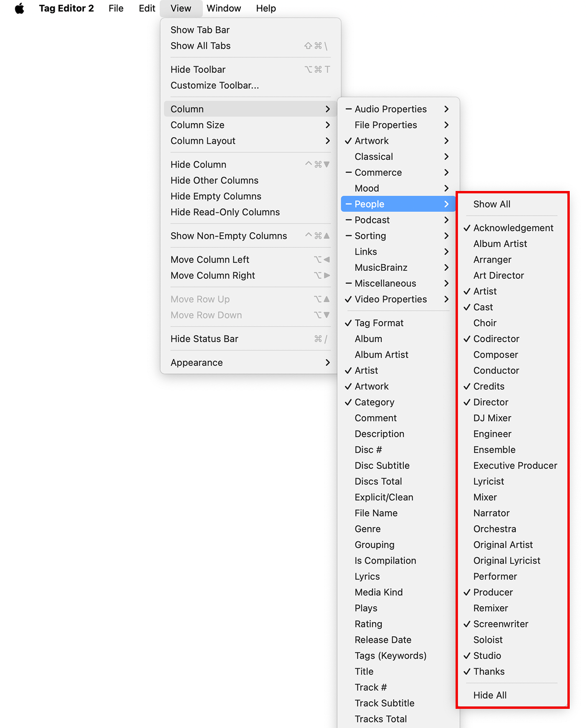
Task: Expand the Mood submenu
Action: (x=398, y=188)
